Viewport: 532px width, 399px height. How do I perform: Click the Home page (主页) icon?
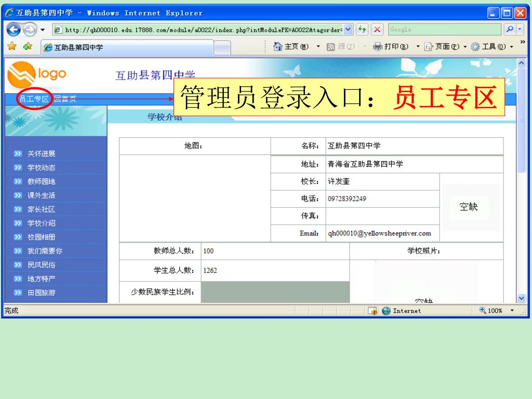click(x=278, y=47)
